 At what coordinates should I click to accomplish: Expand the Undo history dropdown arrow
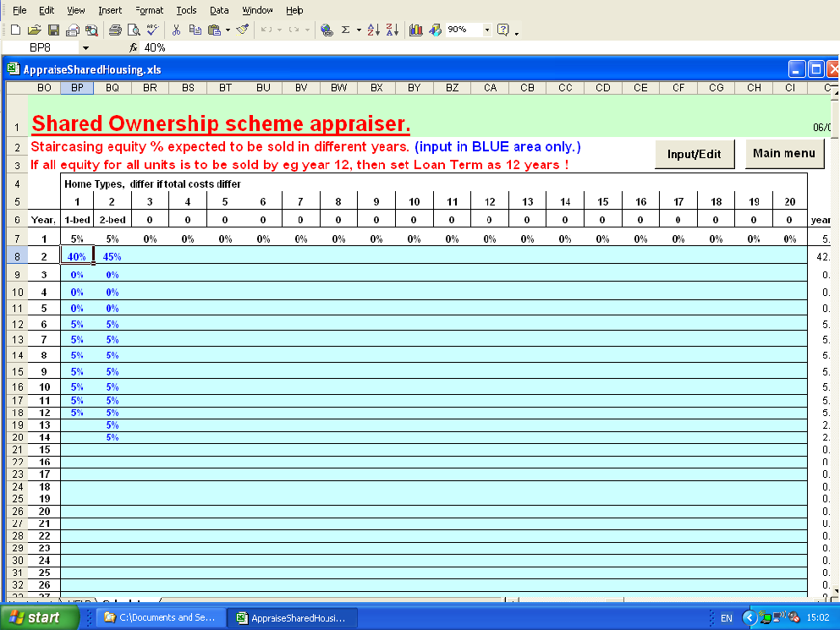pyautogui.click(x=279, y=30)
